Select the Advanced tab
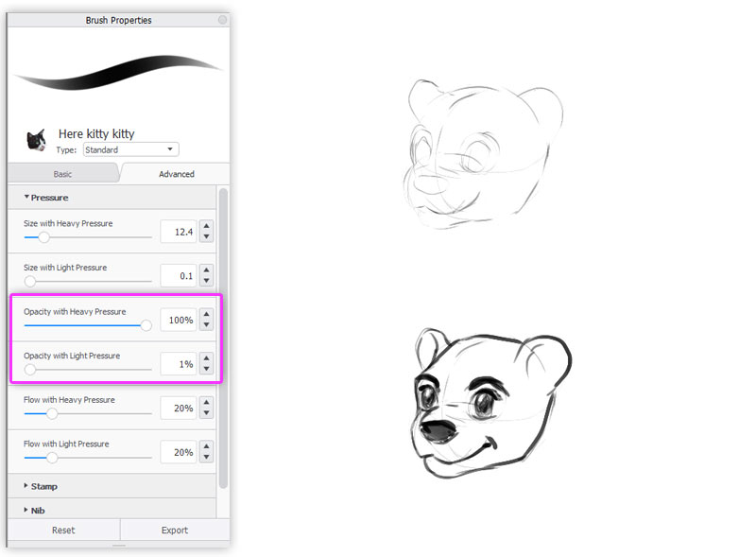The height and width of the screenshot is (557, 756). click(x=177, y=174)
